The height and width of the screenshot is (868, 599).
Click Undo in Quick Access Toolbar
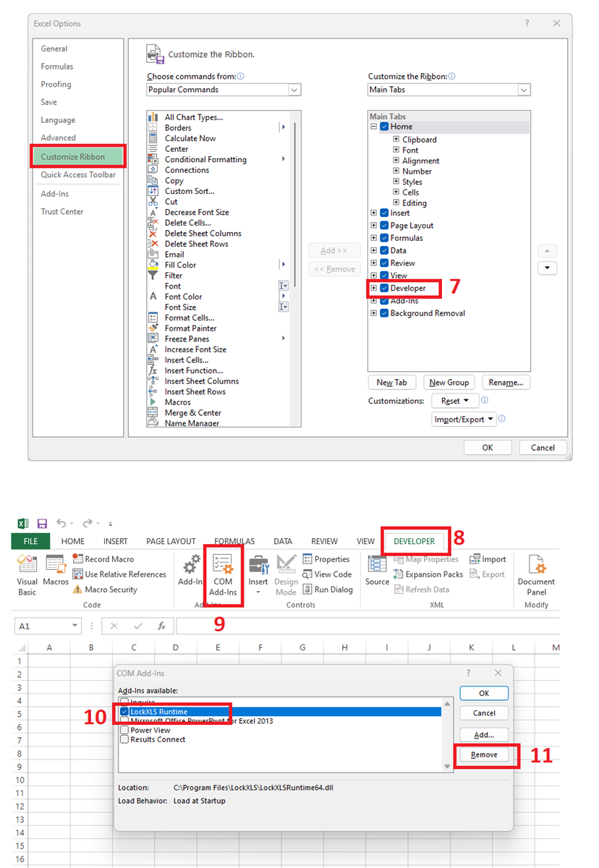(61, 523)
